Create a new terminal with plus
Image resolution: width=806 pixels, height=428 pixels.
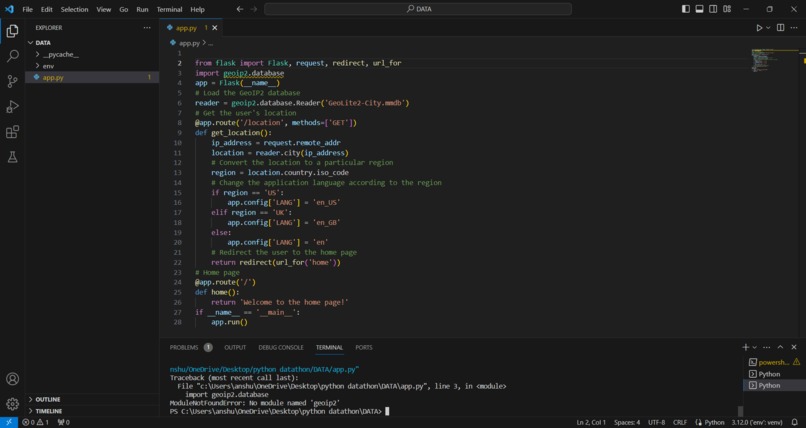pos(745,347)
